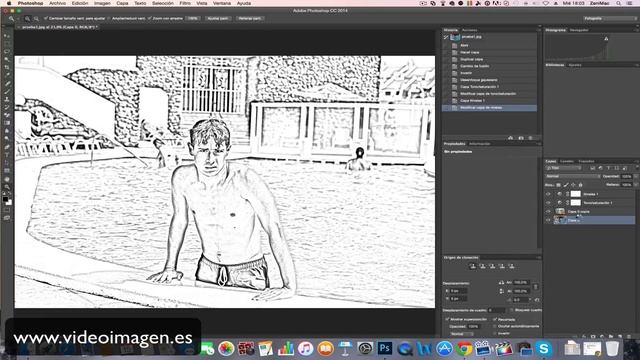The width and height of the screenshot is (640, 360).
Task: Open Photoshop from the Dock
Action: [x=384, y=348]
